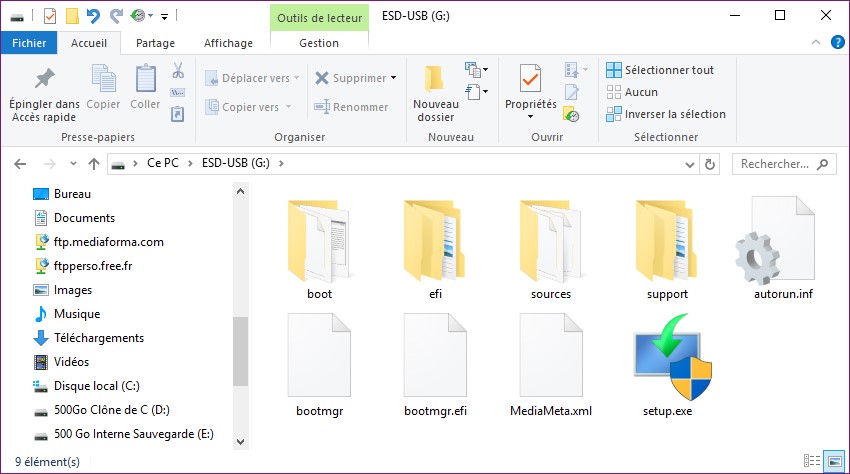This screenshot has height=474, width=850.
Task: Switch to large icons view in status bar
Action: pyautogui.click(x=835, y=463)
